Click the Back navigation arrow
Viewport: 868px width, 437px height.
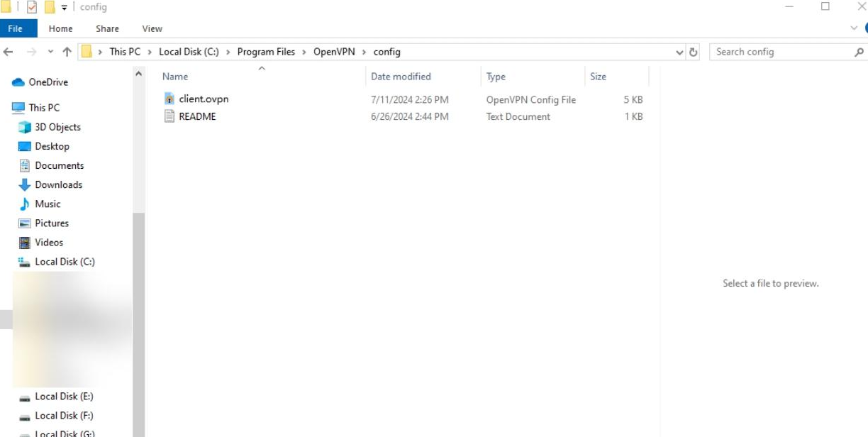9,52
